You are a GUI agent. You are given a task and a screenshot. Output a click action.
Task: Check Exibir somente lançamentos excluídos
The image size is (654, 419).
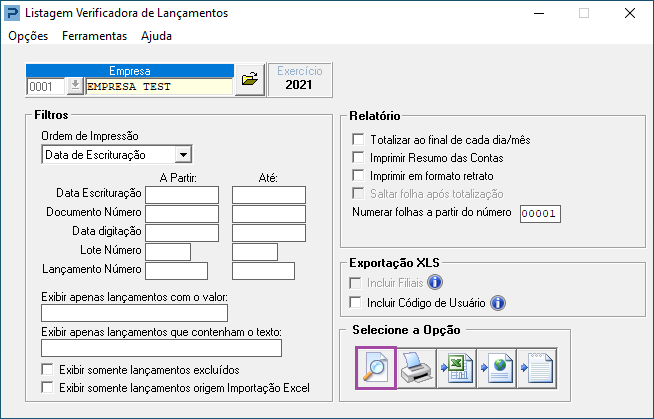click(47, 369)
